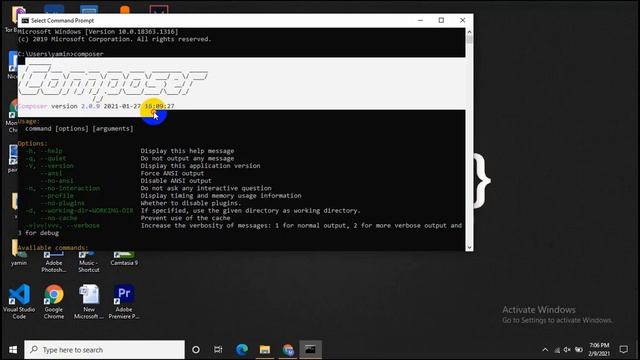Click the '(c) 2019 Microsoft Corporation' line
The image size is (640, 360).
[x=115, y=39]
